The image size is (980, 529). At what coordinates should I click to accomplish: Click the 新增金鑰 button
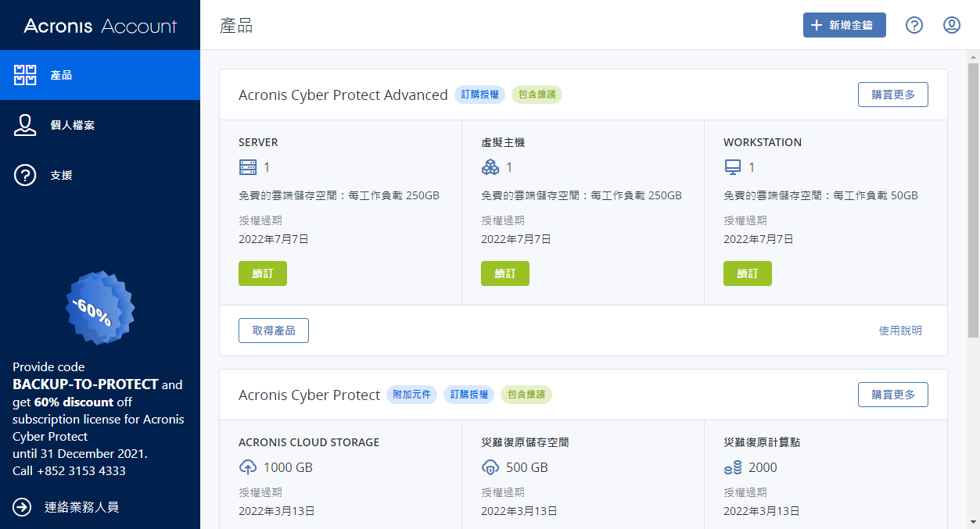click(x=845, y=25)
